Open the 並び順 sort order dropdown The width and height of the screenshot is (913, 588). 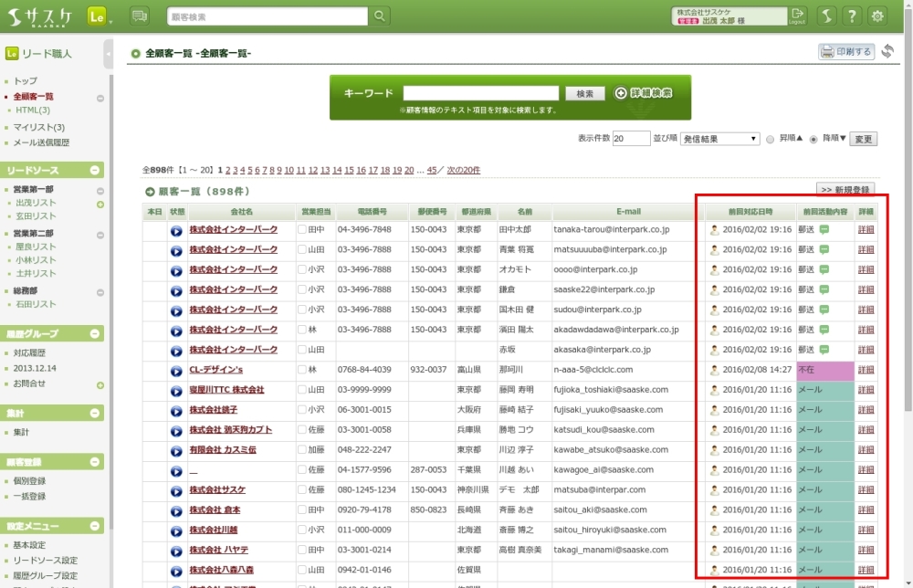[x=720, y=139]
